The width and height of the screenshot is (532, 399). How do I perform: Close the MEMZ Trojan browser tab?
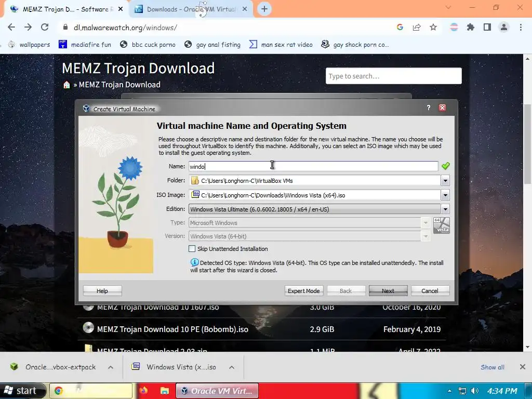(121, 9)
